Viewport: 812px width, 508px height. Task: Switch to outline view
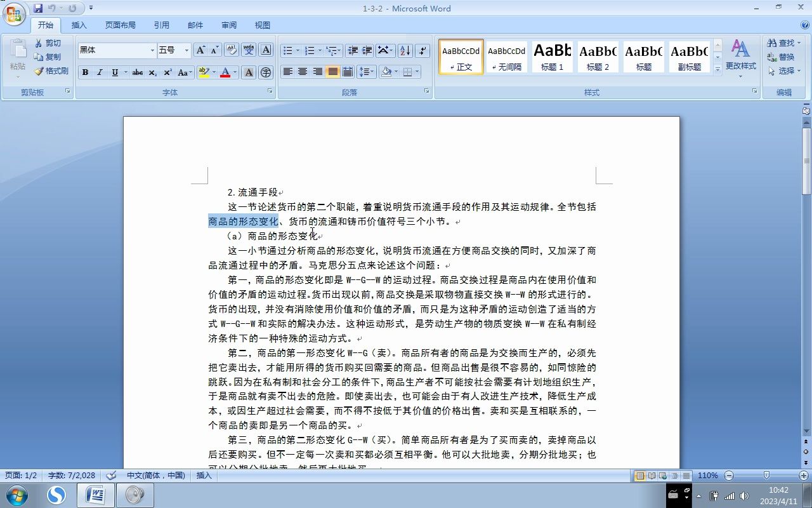pos(674,476)
